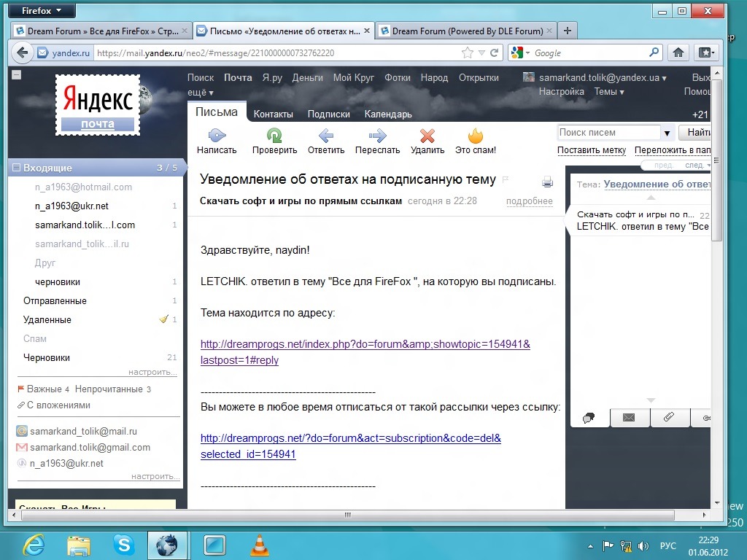This screenshot has height=560, width=747.
Task: Go back with the Firefox back arrow
Action: point(22,52)
